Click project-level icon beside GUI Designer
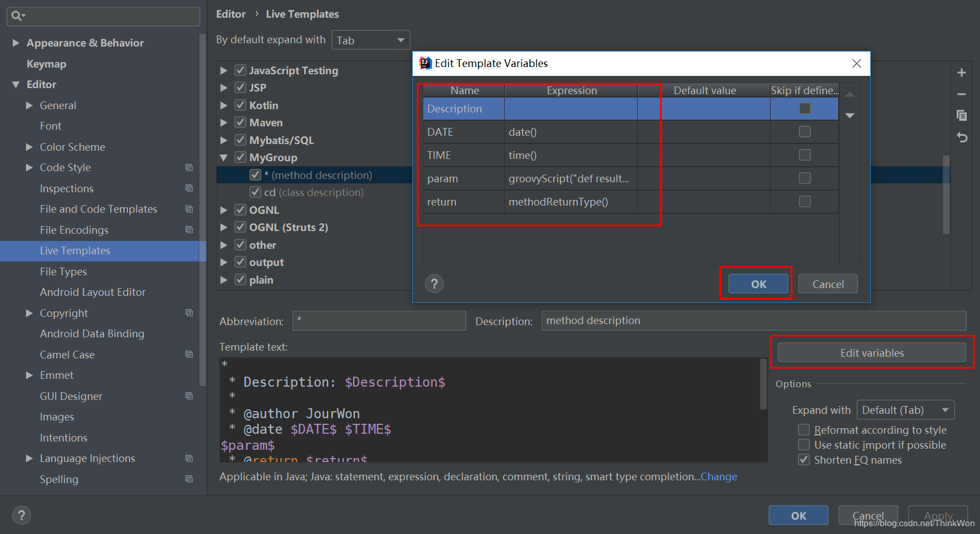 click(189, 396)
